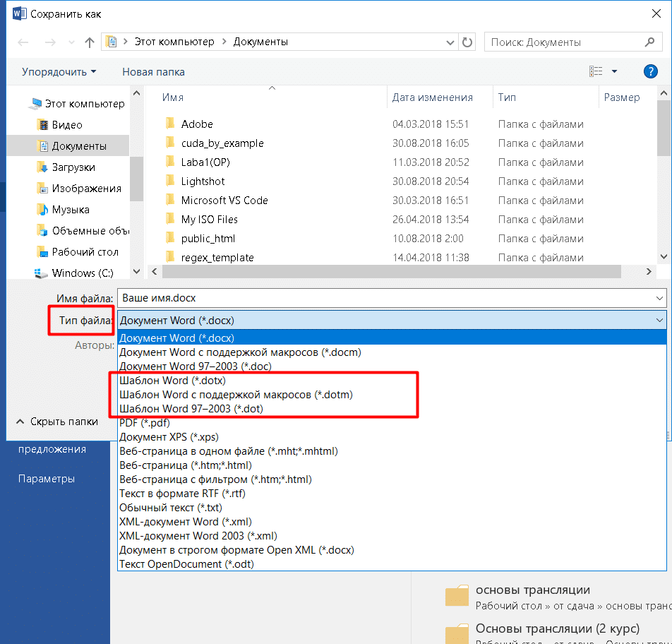Viewport: 672px width, 644px height.
Task: Expand the file name history dropdown
Action: pyautogui.click(x=659, y=298)
